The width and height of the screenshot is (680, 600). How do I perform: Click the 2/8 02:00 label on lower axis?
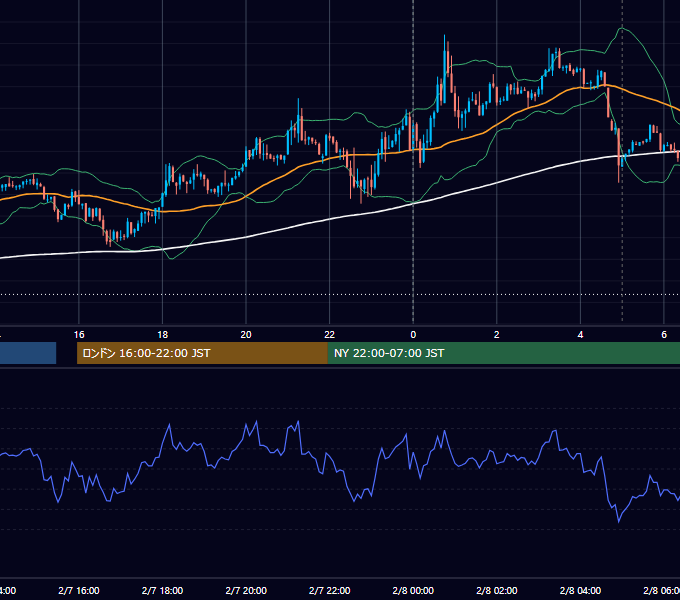tap(497, 590)
